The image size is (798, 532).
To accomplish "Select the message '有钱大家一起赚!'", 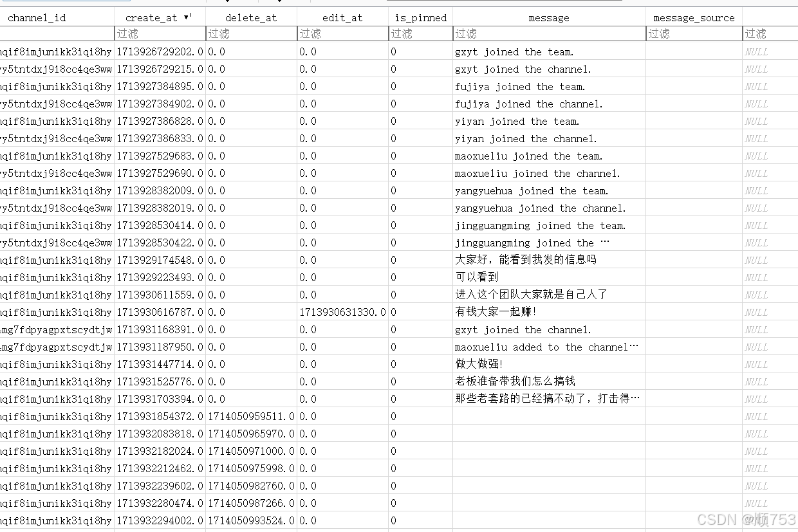I will click(x=549, y=312).
